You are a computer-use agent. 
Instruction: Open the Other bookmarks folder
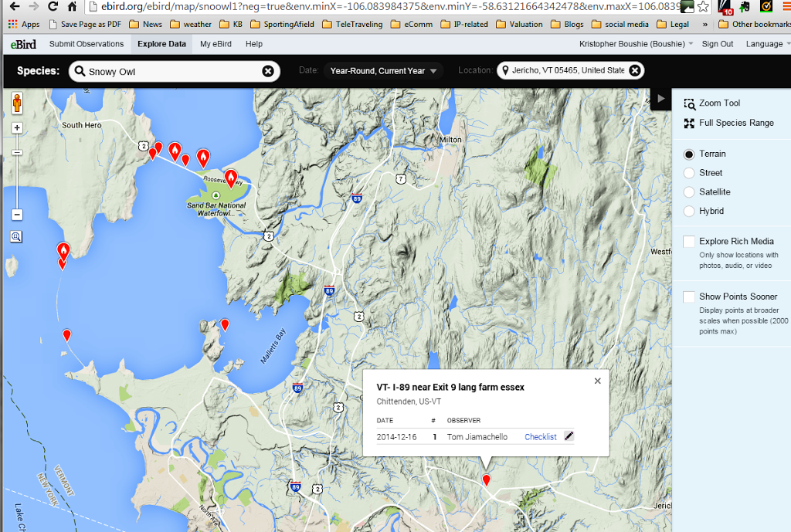point(754,24)
